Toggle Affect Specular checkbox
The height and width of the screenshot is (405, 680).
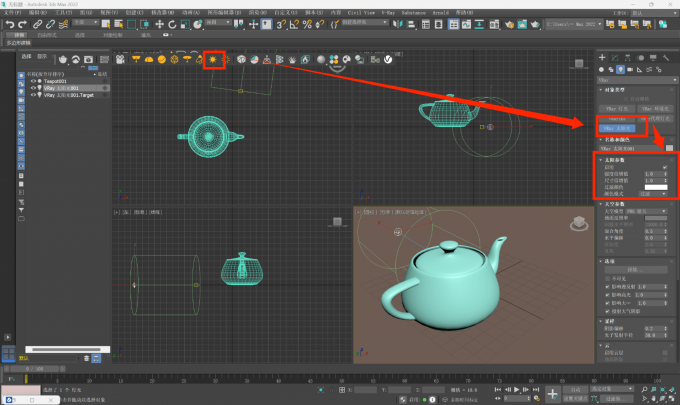[x=608, y=295]
